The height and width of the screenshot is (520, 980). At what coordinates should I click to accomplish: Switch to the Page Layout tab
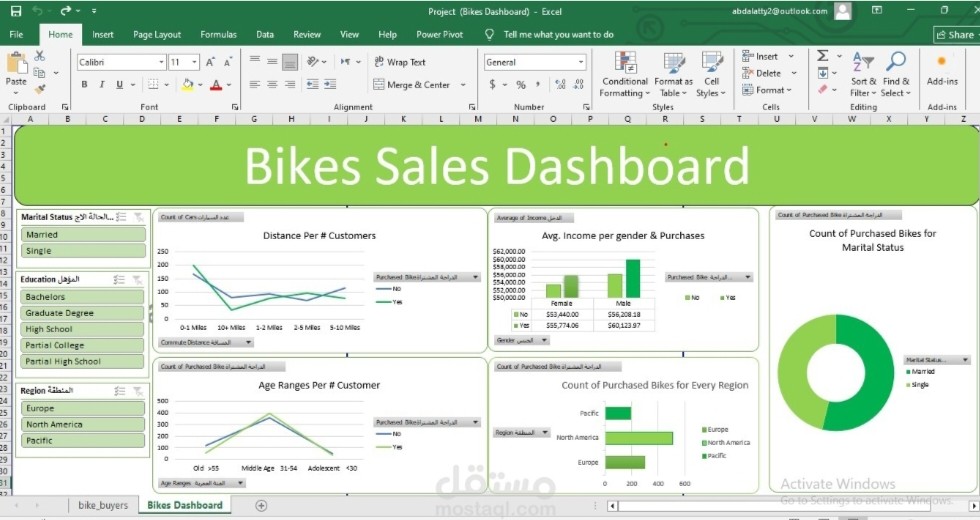click(157, 34)
